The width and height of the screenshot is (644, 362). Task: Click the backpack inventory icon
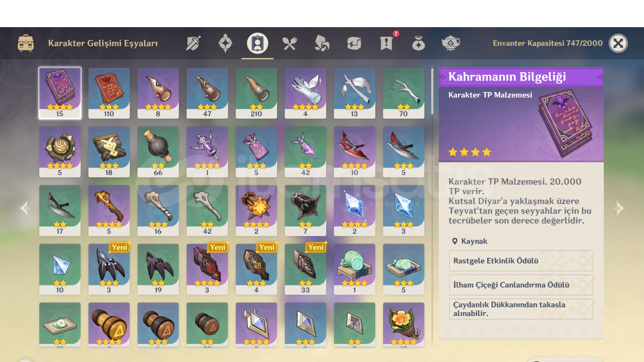26,43
